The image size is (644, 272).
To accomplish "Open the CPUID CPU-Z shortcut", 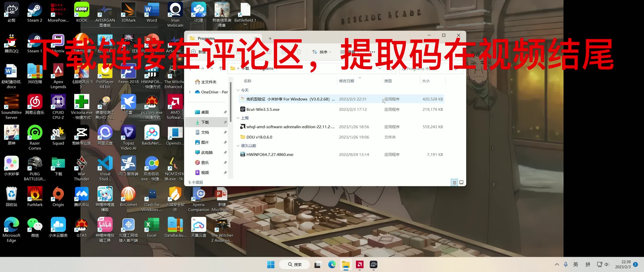I will 58,107.
